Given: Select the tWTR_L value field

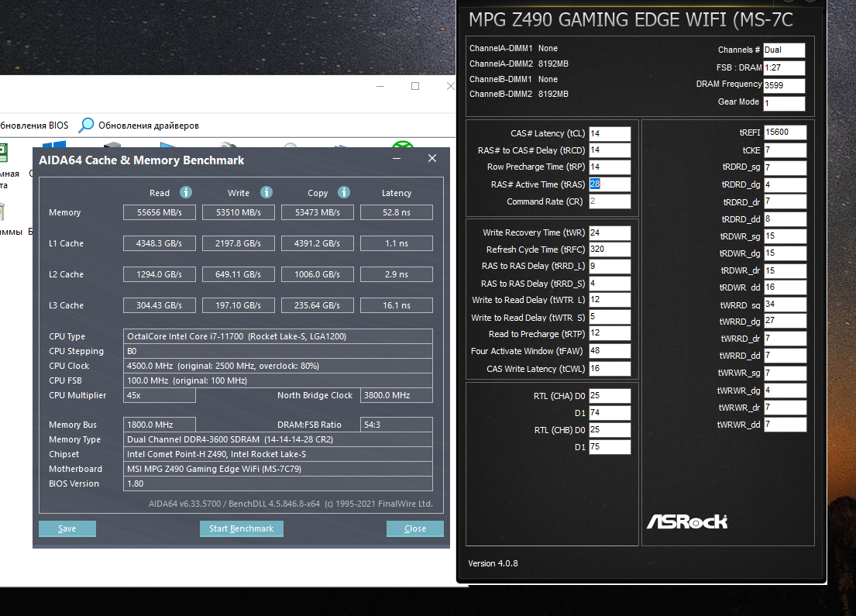Looking at the screenshot, I should pyautogui.click(x=610, y=301).
